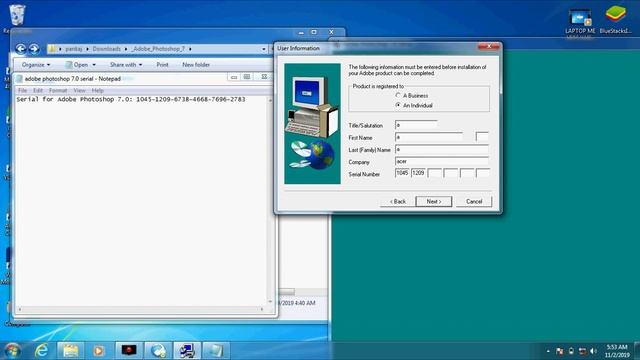Go forward in the Explorer window

point(34,49)
